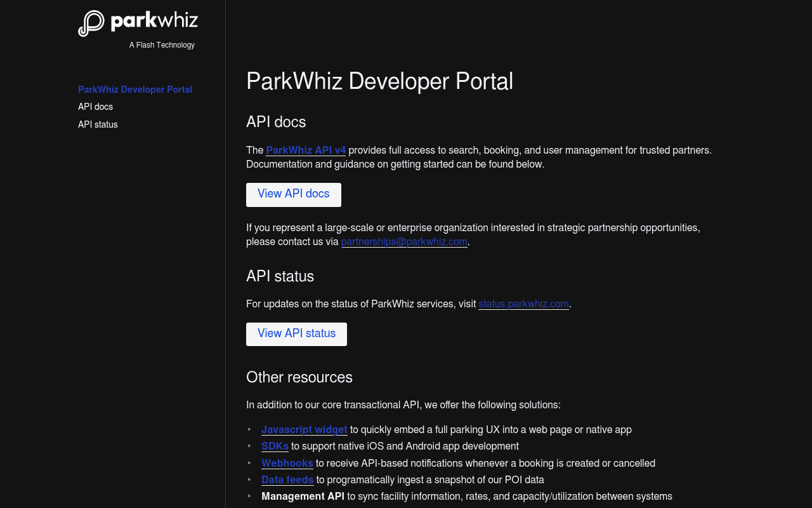812x508 pixels.
Task: Visit status.parkwhiz.com link
Action: [523, 304]
